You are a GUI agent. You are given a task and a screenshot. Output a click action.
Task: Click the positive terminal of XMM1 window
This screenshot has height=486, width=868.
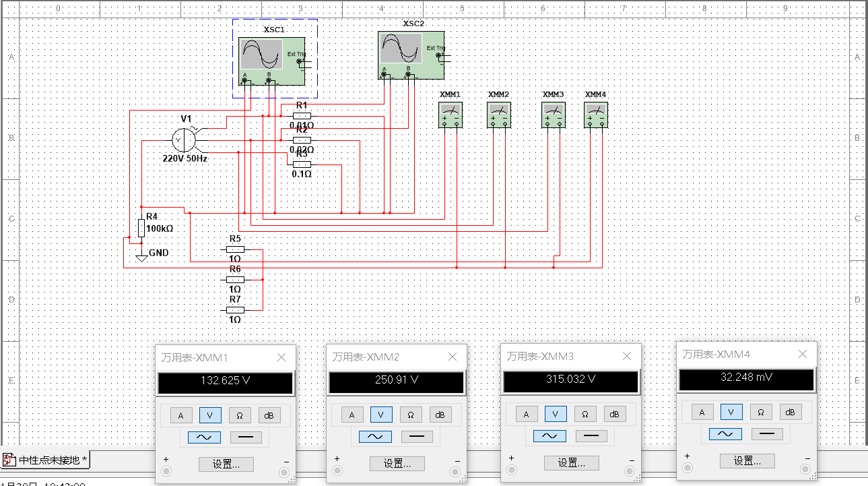tap(166, 470)
